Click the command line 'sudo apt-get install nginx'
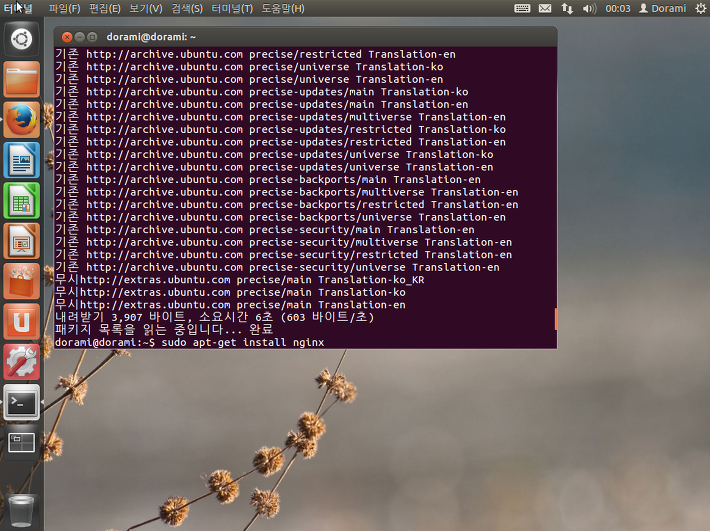The height and width of the screenshot is (531, 710). pyautogui.click(x=243, y=342)
